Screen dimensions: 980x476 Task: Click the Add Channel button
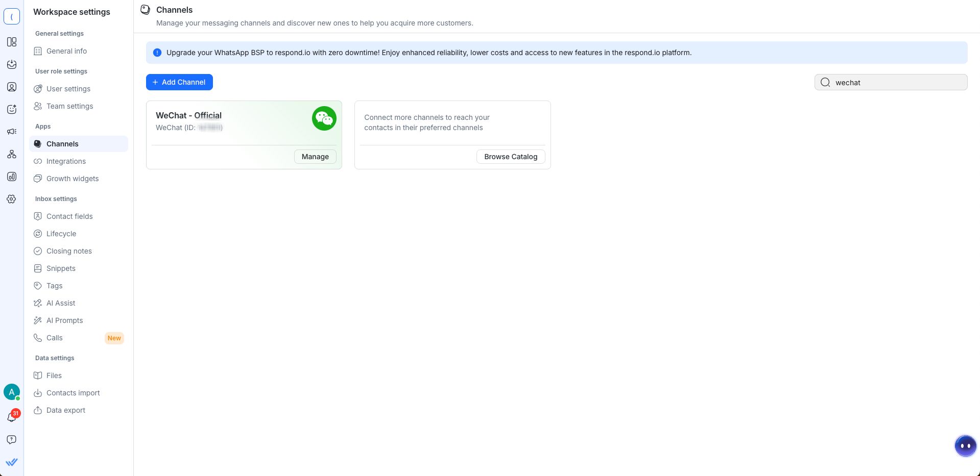pos(179,82)
